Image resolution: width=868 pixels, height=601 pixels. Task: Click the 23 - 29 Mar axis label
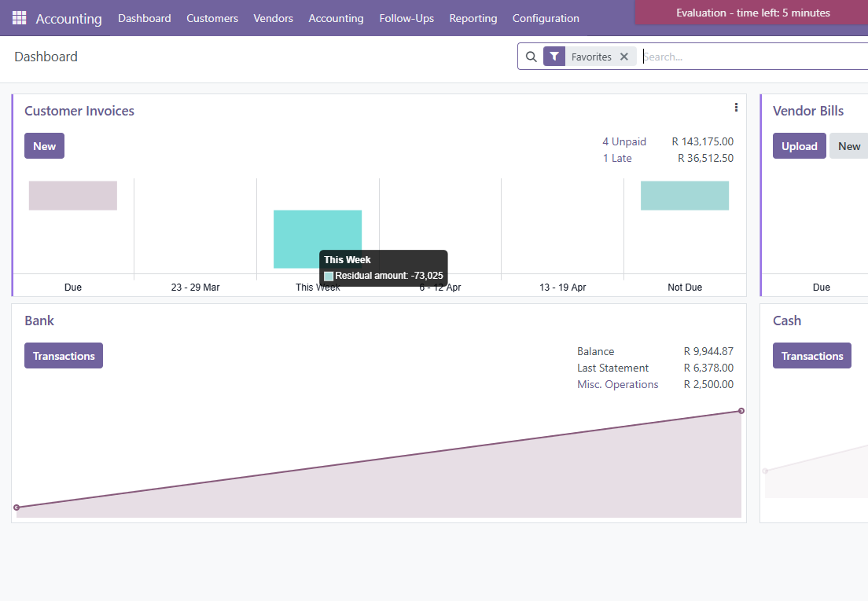click(x=196, y=287)
